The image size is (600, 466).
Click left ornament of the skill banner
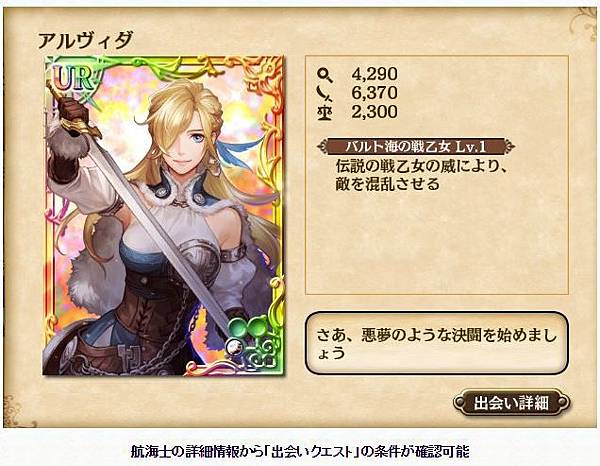point(324,147)
